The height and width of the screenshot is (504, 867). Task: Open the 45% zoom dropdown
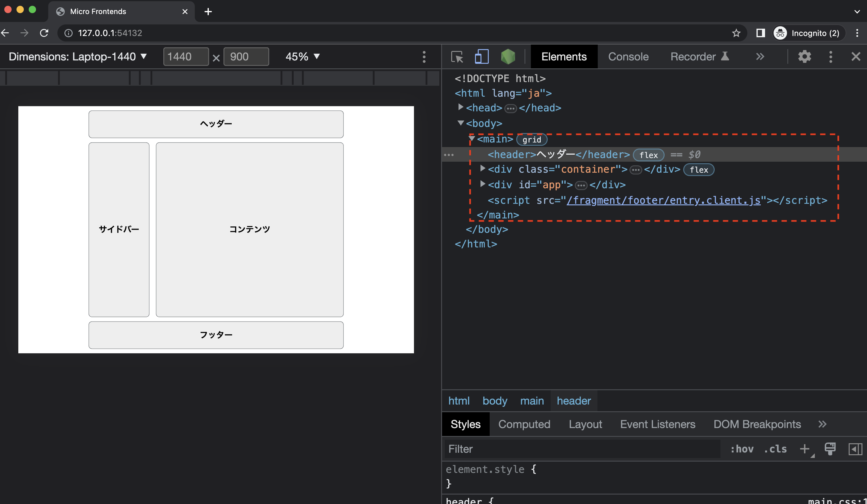pos(303,57)
